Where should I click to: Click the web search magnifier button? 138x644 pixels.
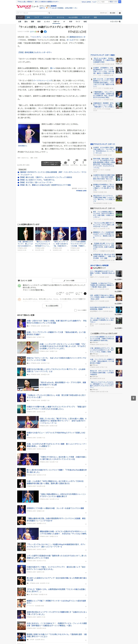point(120,2)
